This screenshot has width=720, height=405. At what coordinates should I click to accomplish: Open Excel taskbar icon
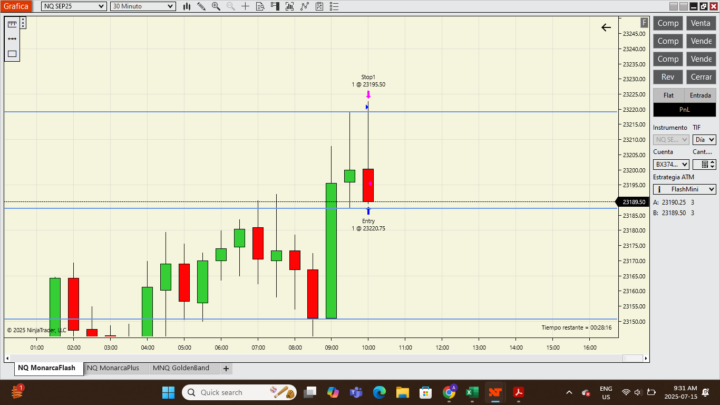472,393
